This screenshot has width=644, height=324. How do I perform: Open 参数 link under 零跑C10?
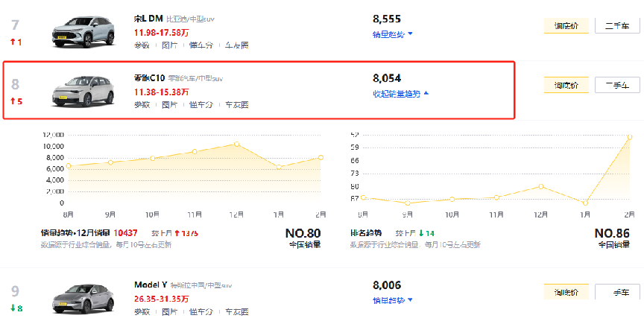[142, 105]
